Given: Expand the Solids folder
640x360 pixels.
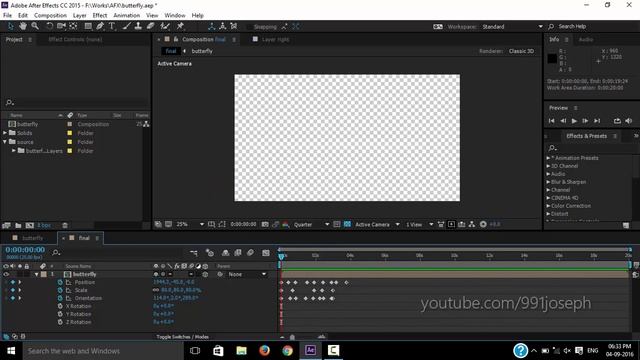Looking at the screenshot, I should [x=5, y=133].
